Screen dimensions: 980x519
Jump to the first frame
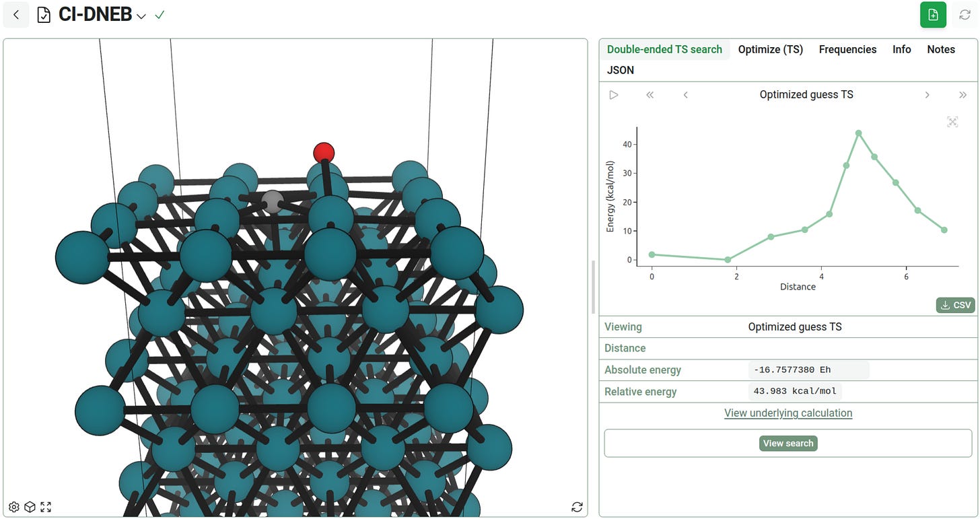(x=650, y=95)
